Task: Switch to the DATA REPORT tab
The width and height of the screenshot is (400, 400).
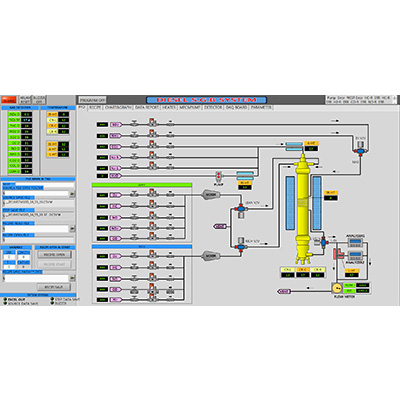Action: [147, 108]
